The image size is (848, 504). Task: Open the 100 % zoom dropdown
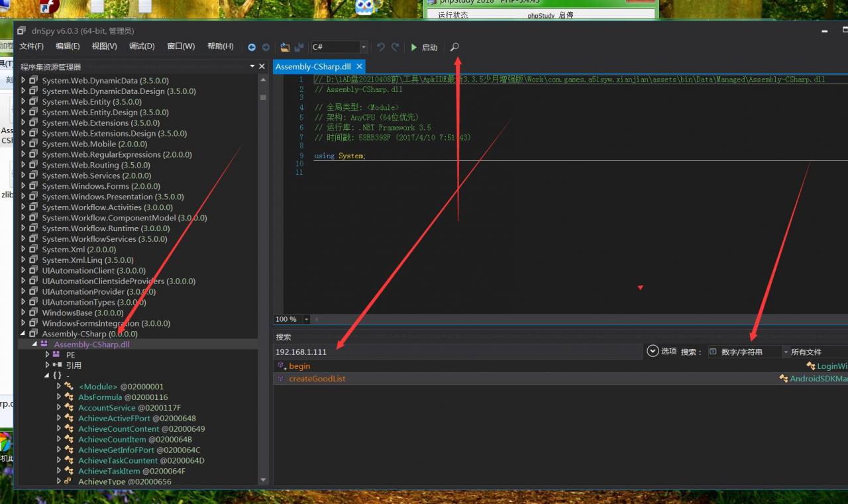[x=307, y=319]
